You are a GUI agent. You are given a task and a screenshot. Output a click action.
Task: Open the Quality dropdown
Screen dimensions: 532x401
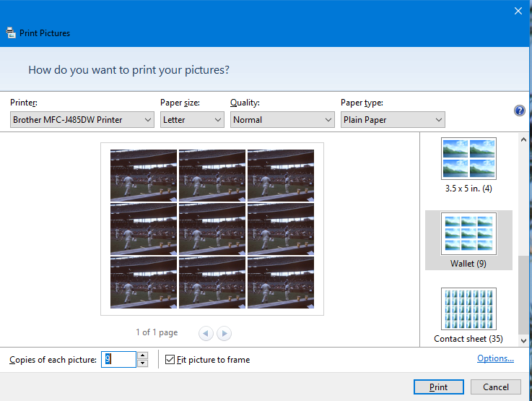(281, 120)
